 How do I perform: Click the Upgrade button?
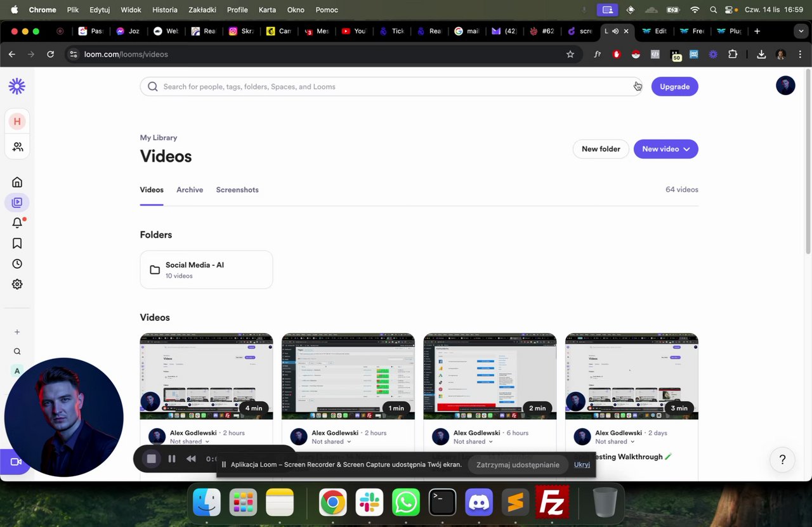(674, 86)
